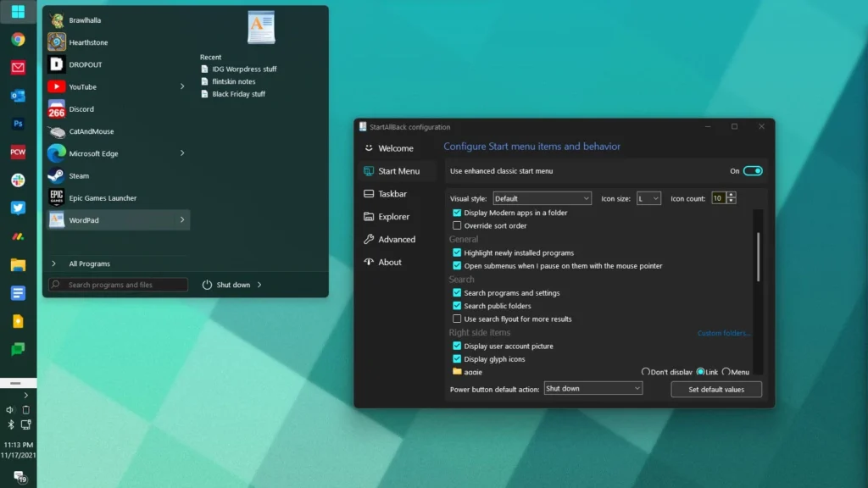This screenshot has width=868, height=488.
Task: Open Steam from the start menu
Action: pyautogui.click(x=79, y=176)
